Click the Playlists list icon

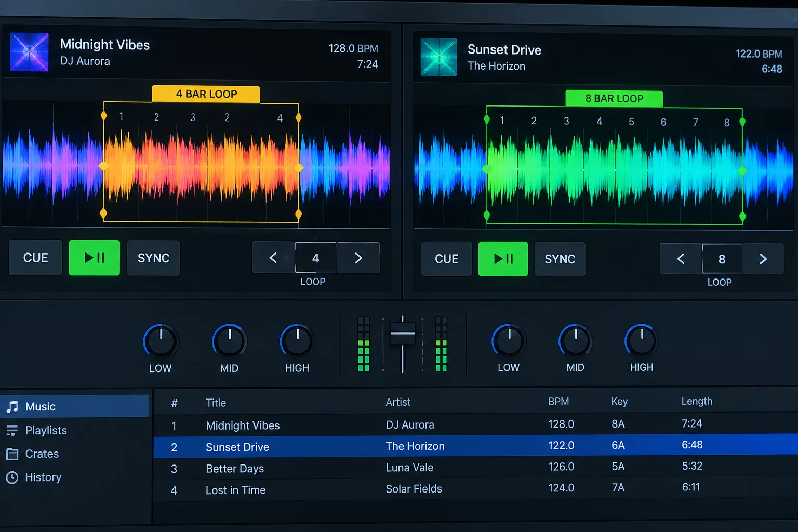pos(12,430)
